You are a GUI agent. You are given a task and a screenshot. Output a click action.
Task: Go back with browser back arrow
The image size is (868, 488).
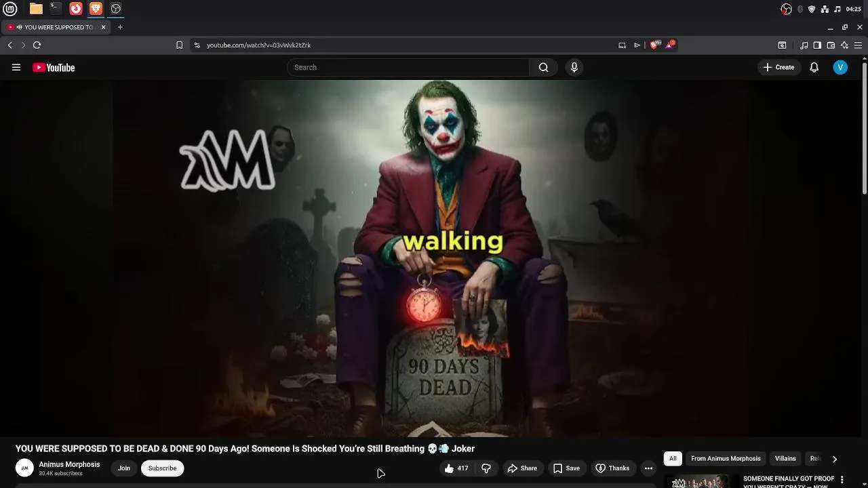[10, 45]
